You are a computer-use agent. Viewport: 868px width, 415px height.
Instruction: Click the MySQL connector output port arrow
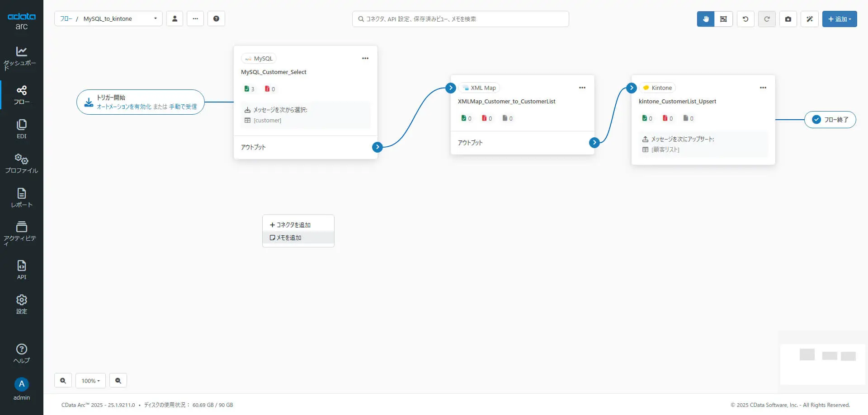click(x=377, y=147)
